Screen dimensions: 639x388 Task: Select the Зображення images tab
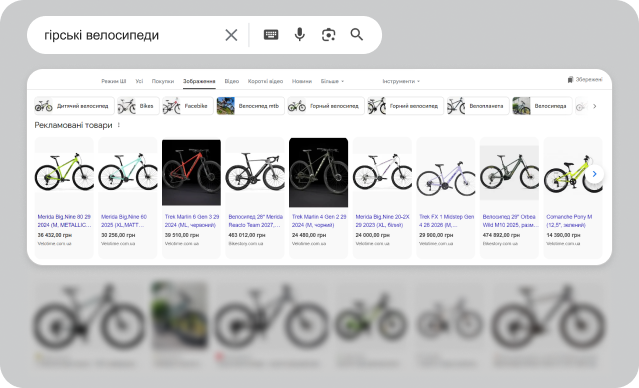[x=199, y=81]
